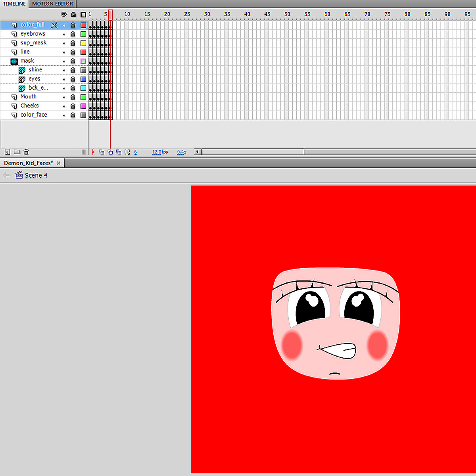This screenshot has width=476, height=476.
Task: Click the magenta outline swatch of Cheeks
Action: point(83,106)
